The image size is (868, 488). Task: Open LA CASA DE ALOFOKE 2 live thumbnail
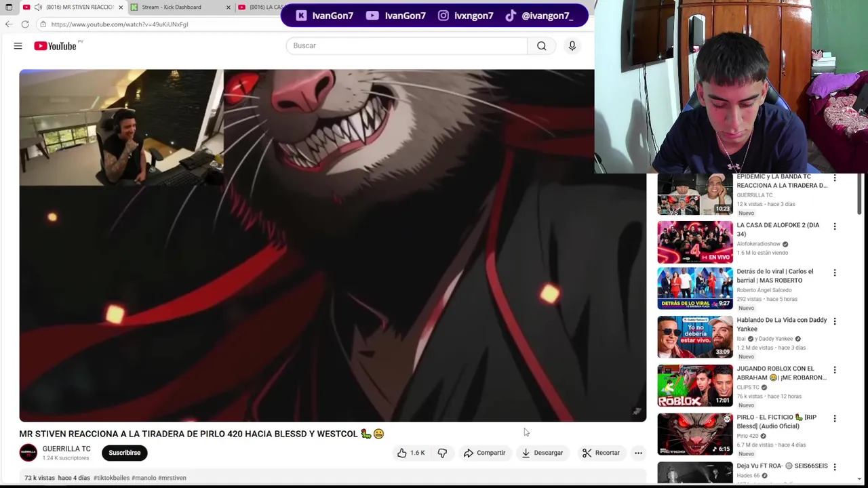click(695, 242)
